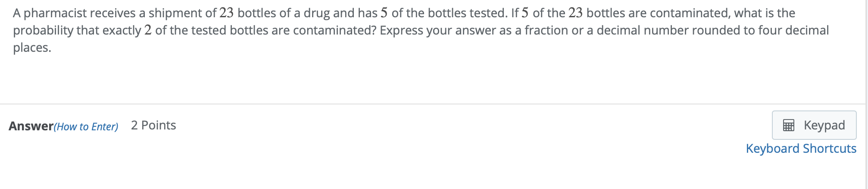This screenshot has width=868, height=189.
Task: Click the 2 Points text
Action: tap(153, 125)
